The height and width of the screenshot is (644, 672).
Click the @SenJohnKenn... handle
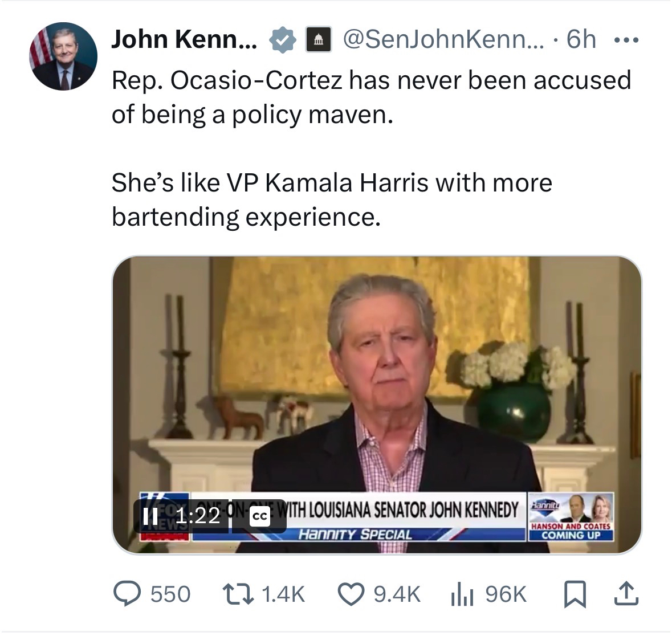click(x=443, y=40)
